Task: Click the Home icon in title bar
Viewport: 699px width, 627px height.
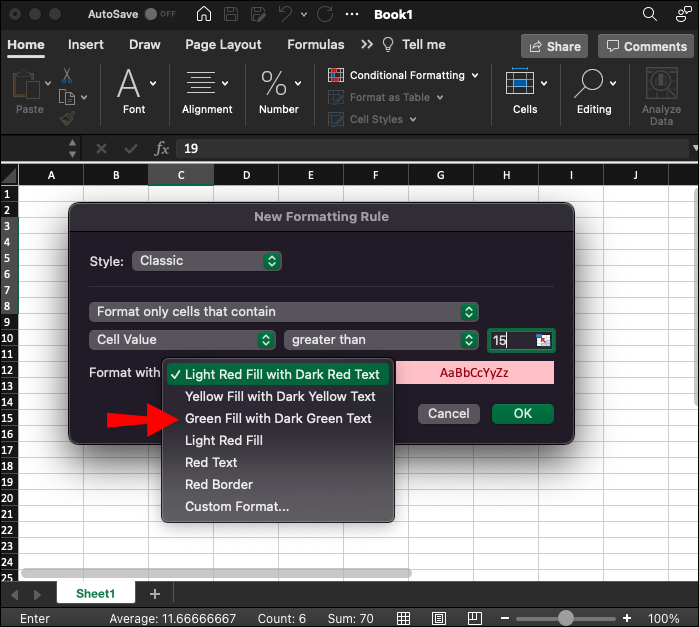Action: [204, 15]
